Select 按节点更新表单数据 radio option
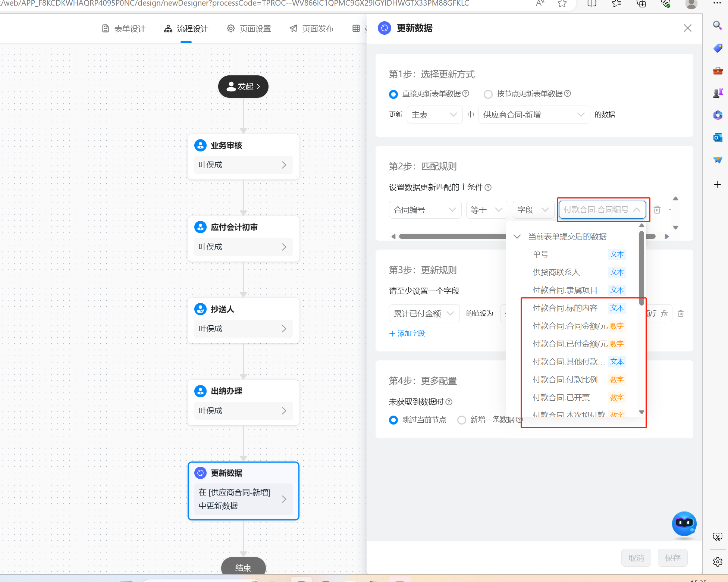Screen dimensions: 728x582 coord(488,94)
